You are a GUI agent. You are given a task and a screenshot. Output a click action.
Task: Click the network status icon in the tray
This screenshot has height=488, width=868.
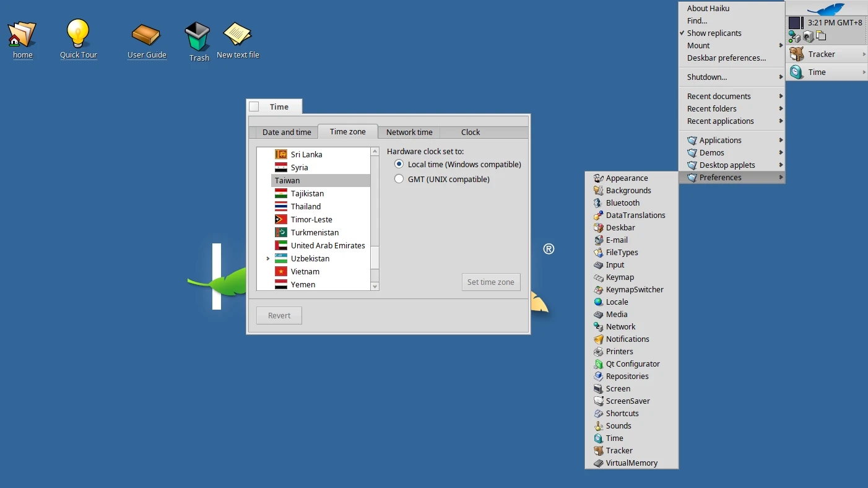pyautogui.click(x=794, y=36)
